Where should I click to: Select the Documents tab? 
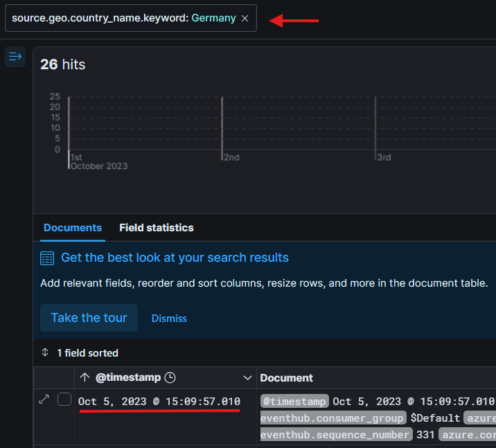pyautogui.click(x=73, y=228)
